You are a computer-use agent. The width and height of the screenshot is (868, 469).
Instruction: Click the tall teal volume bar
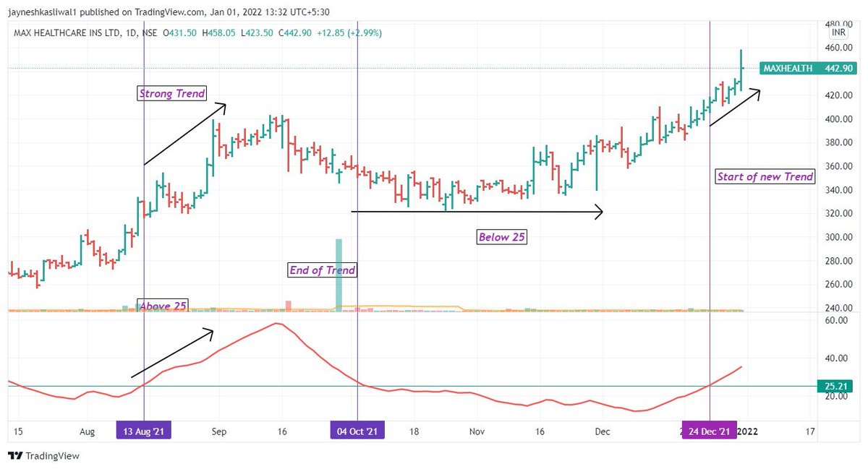[338, 275]
